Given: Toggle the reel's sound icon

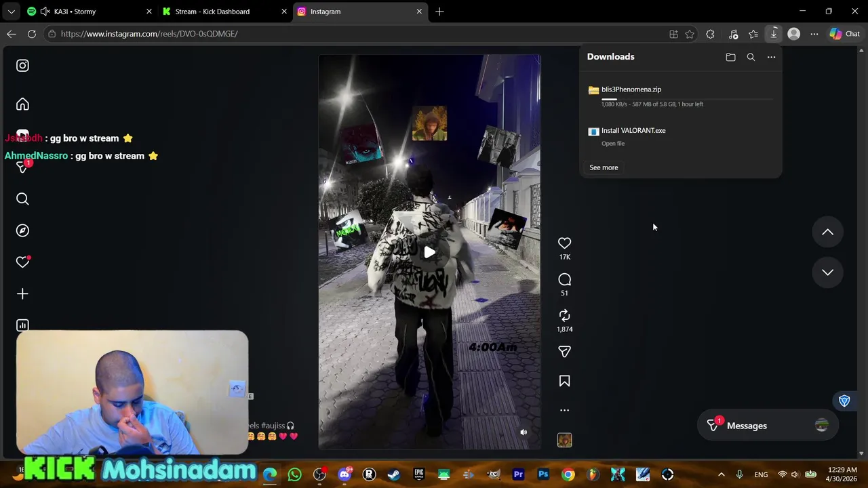Looking at the screenshot, I should tap(524, 432).
